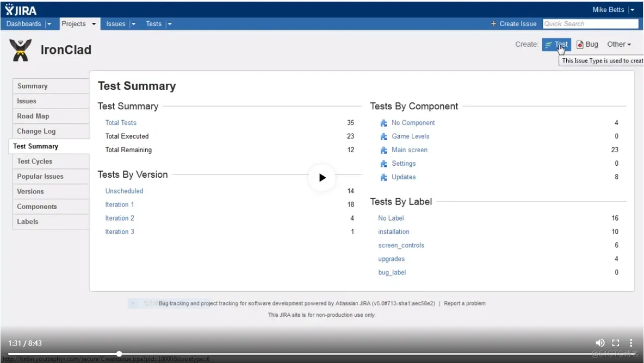The width and height of the screenshot is (644, 363).
Task: Play the video with center play button
Action: [x=323, y=178]
